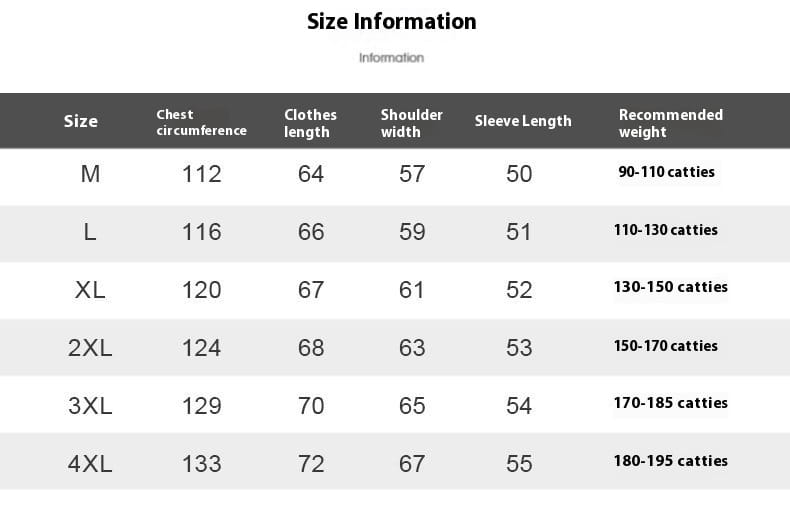
Task: Select chest value 116 for size L
Action: (202, 232)
